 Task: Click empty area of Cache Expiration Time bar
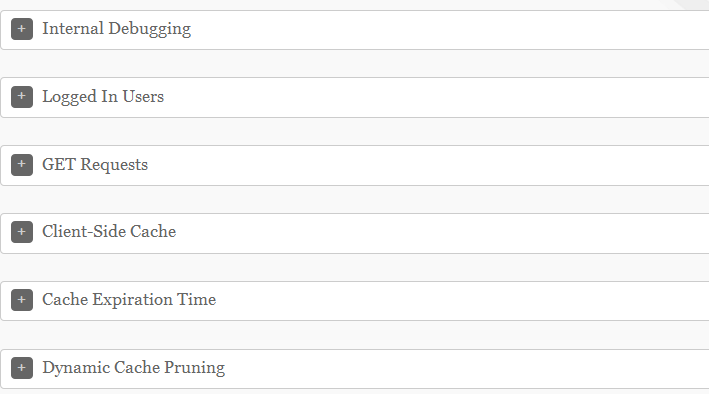click(x=452, y=301)
